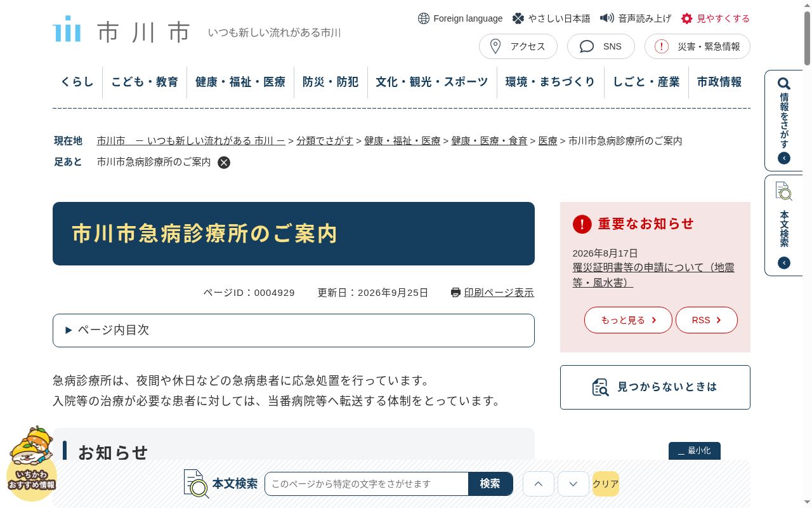Open 市政情報 navigation menu
The height and width of the screenshot is (508, 812).
click(719, 82)
